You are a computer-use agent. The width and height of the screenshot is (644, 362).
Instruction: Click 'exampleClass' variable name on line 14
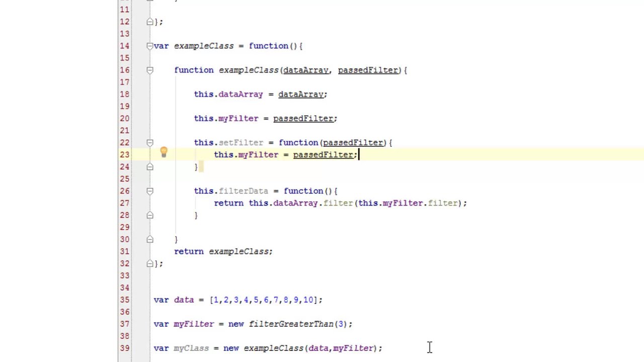point(204,46)
